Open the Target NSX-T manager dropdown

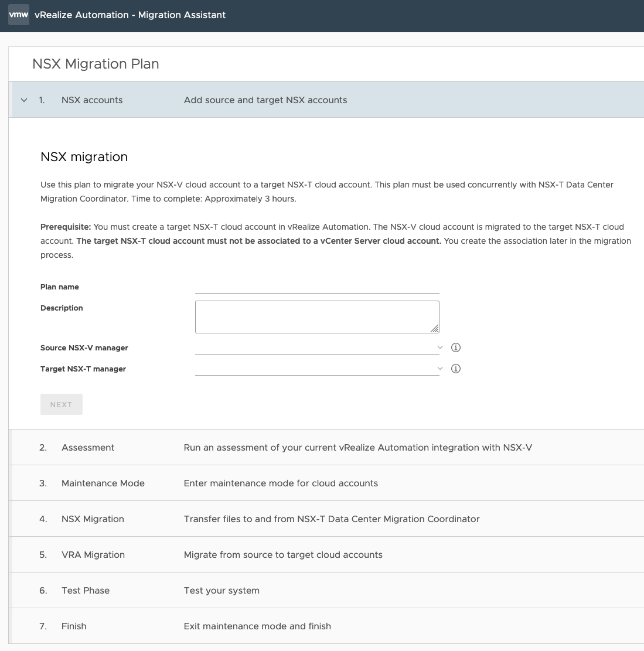pyautogui.click(x=317, y=369)
